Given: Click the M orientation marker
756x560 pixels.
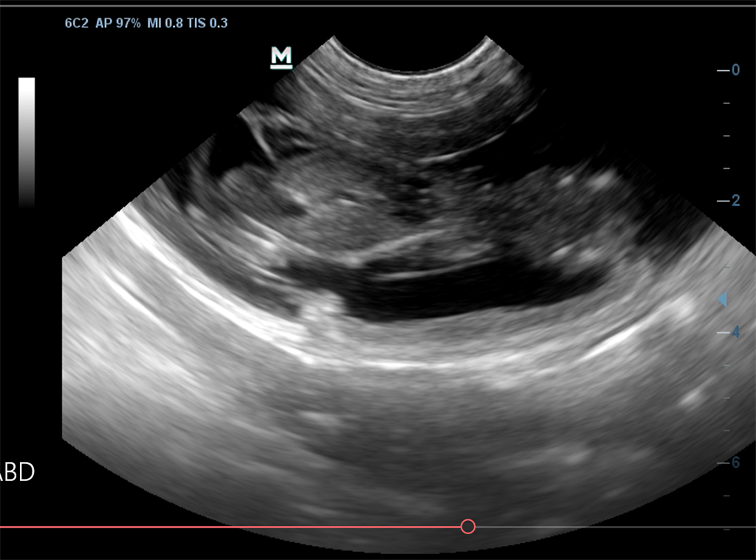Looking at the screenshot, I should click(x=281, y=58).
